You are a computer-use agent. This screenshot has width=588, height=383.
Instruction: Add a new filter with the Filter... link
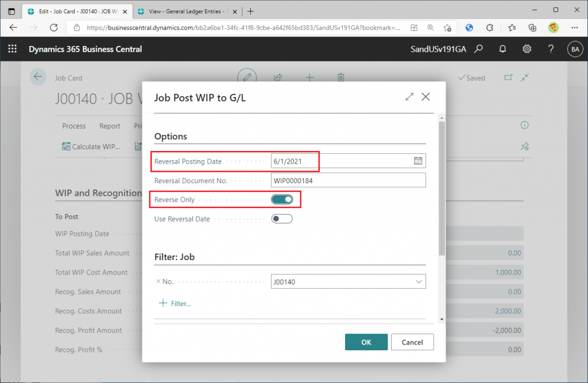click(175, 304)
